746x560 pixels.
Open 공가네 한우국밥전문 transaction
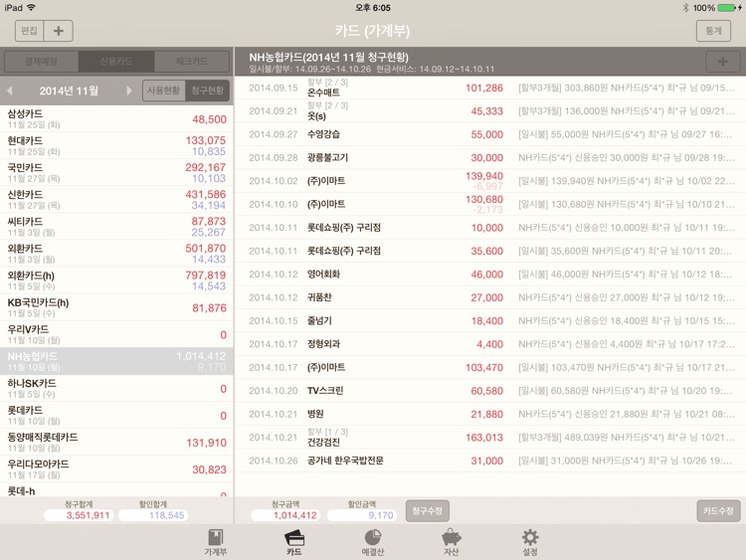click(x=490, y=461)
